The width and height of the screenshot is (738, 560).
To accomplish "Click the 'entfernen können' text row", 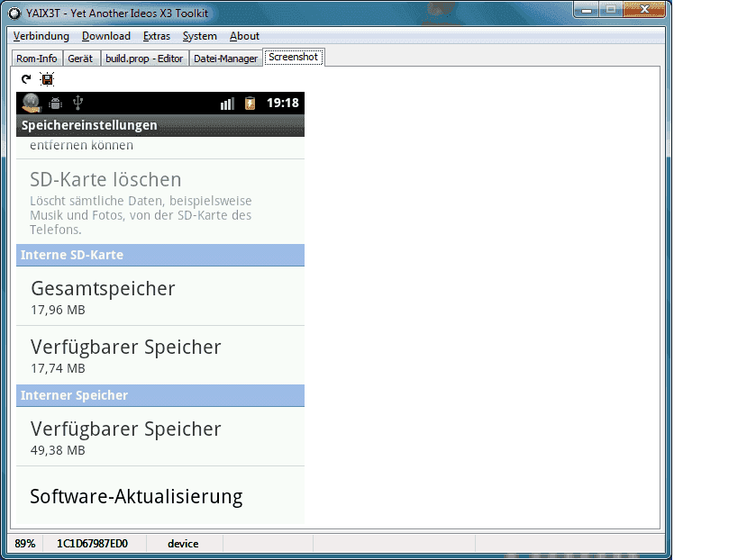I will tap(160, 148).
